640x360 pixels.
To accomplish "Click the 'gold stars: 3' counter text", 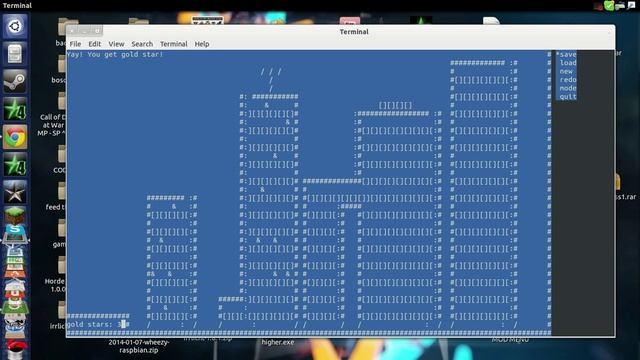I will tap(96, 324).
